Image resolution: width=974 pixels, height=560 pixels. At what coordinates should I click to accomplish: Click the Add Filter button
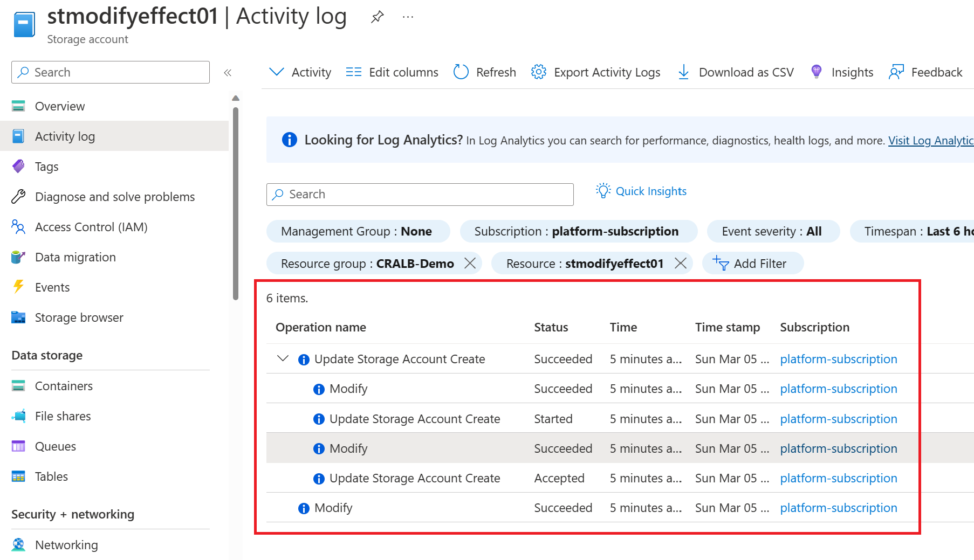752,264
